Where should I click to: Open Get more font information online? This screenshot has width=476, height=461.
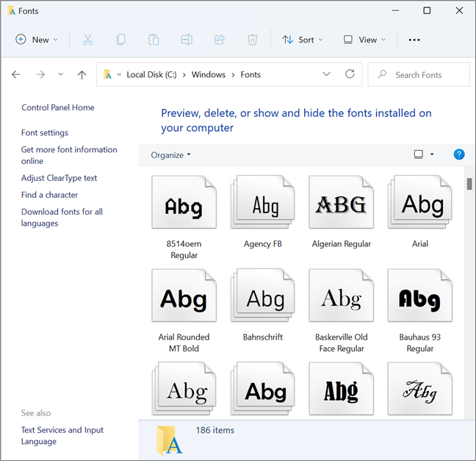click(x=69, y=155)
